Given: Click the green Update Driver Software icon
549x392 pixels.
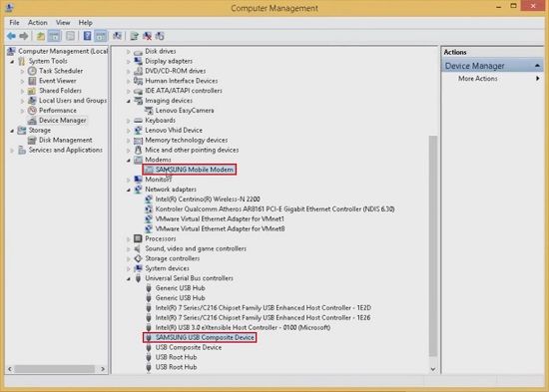Looking at the screenshot, I should (134, 36).
